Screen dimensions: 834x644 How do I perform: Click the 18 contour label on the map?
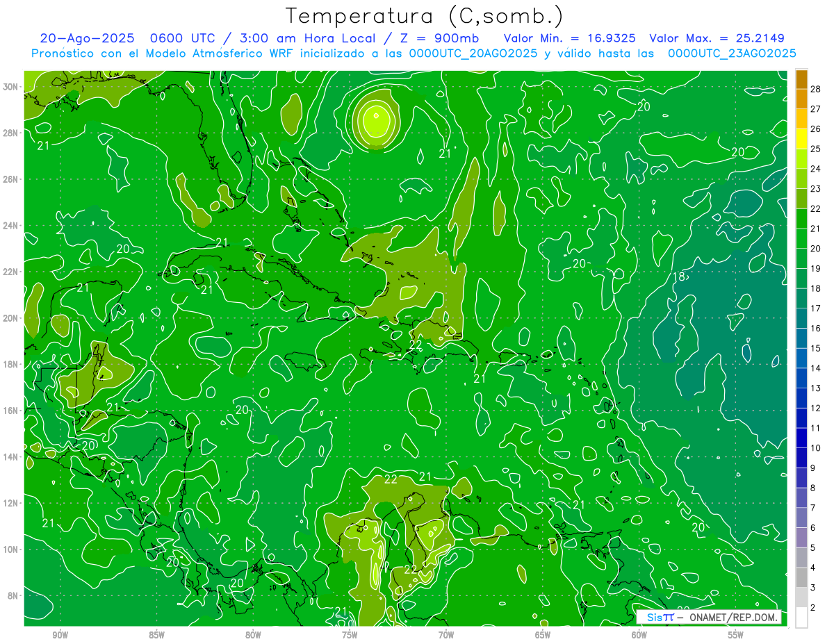(x=680, y=277)
